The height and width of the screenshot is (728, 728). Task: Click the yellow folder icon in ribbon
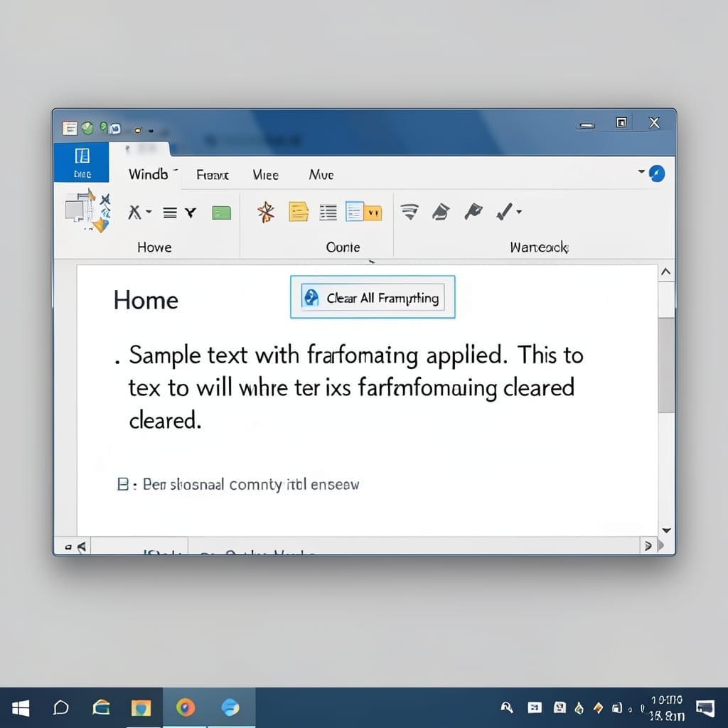click(x=373, y=213)
